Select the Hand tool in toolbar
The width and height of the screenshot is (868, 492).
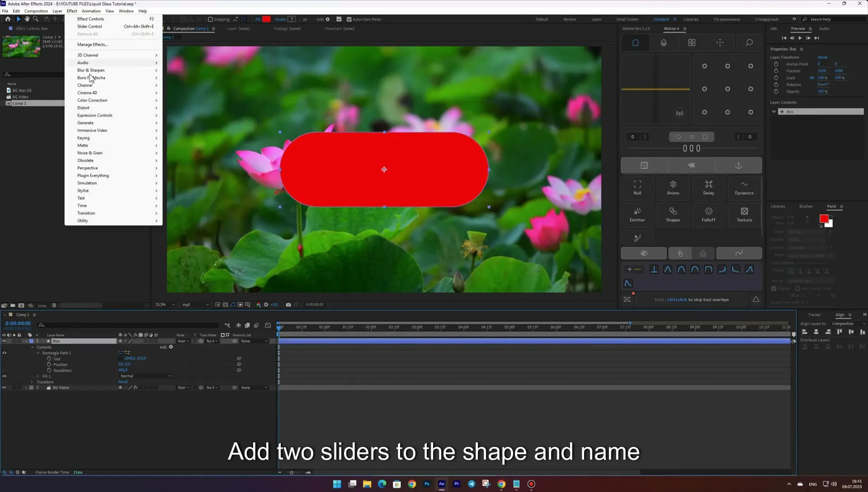coord(27,19)
